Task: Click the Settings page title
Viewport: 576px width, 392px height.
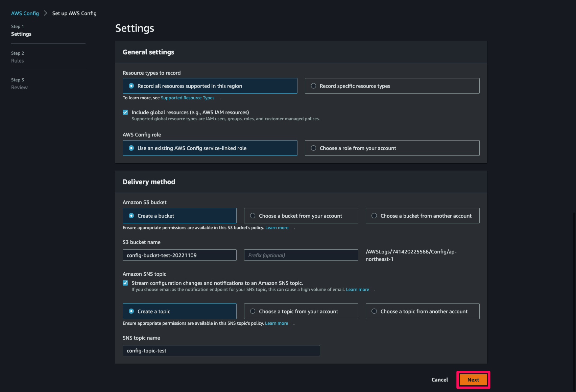Action: point(135,28)
